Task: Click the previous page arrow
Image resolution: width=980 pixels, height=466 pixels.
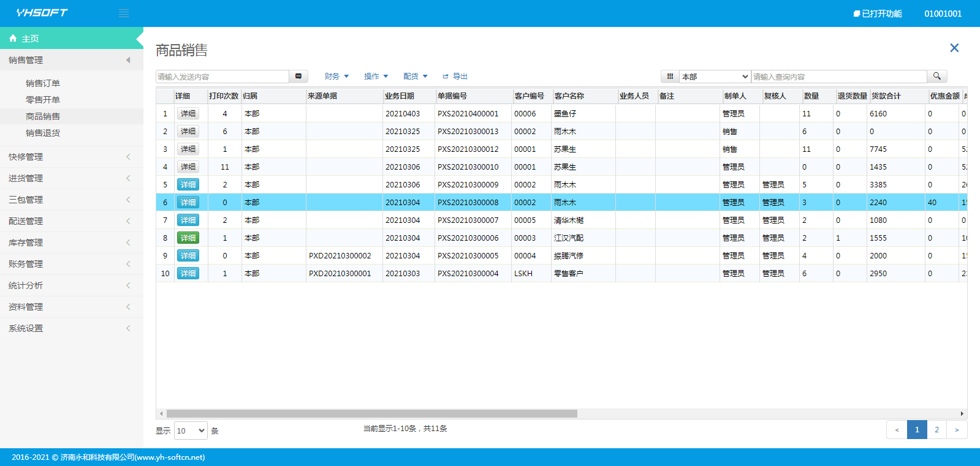Action: [897, 430]
